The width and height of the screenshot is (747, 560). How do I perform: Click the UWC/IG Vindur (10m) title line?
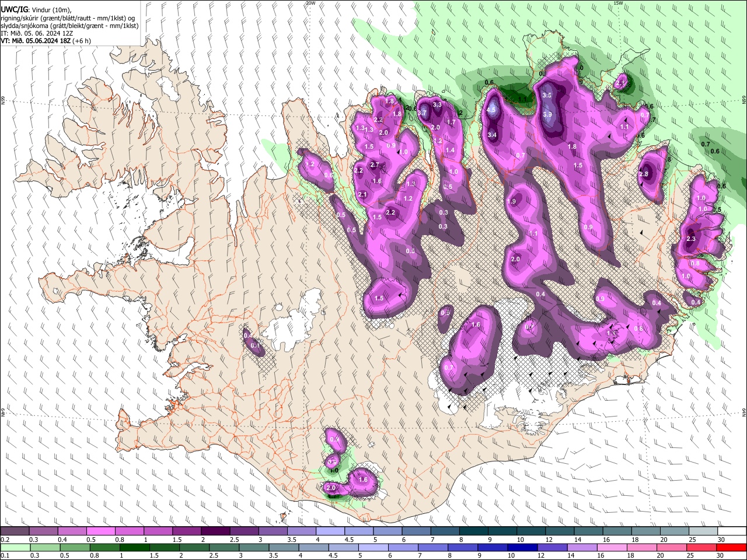pos(36,9)
